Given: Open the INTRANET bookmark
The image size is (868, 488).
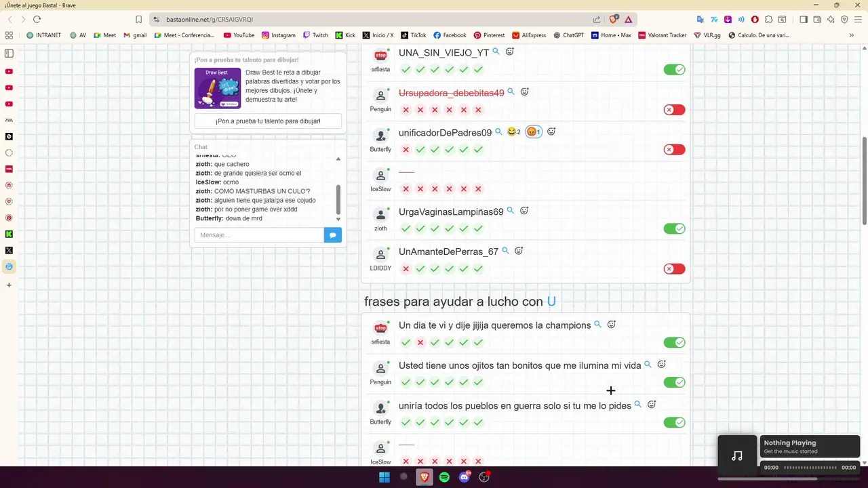Looking at the screenshot, I should pyautogui.click(x=43, y=35).
